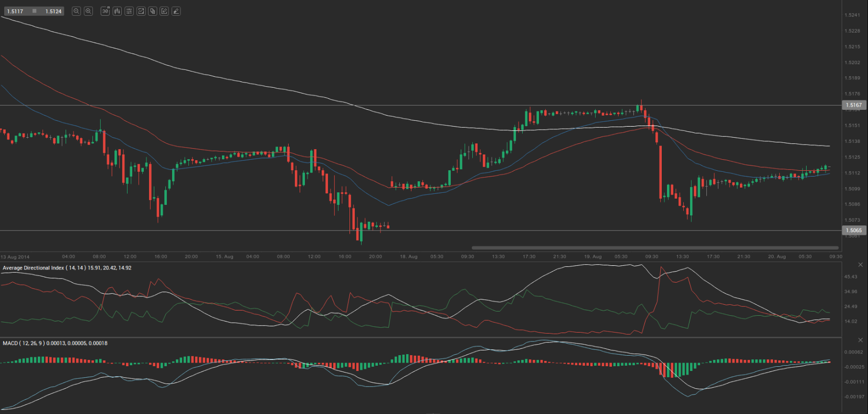Image resolution: width=868 pixels, height=414 pixels.
Task: Click the 1.5065 price level marker
Action: point(854,230)
